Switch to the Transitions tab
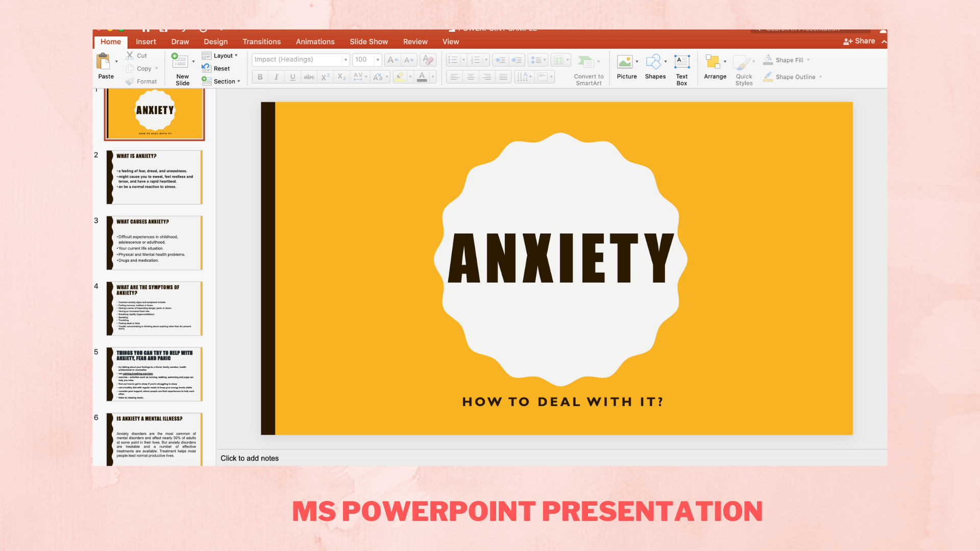 click(261, 42)
